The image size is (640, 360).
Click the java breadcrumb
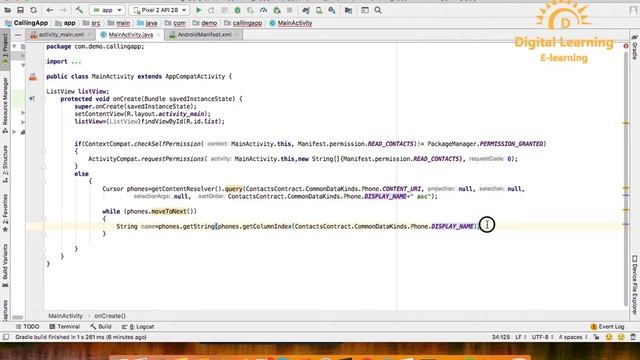(x=147, y=23)
